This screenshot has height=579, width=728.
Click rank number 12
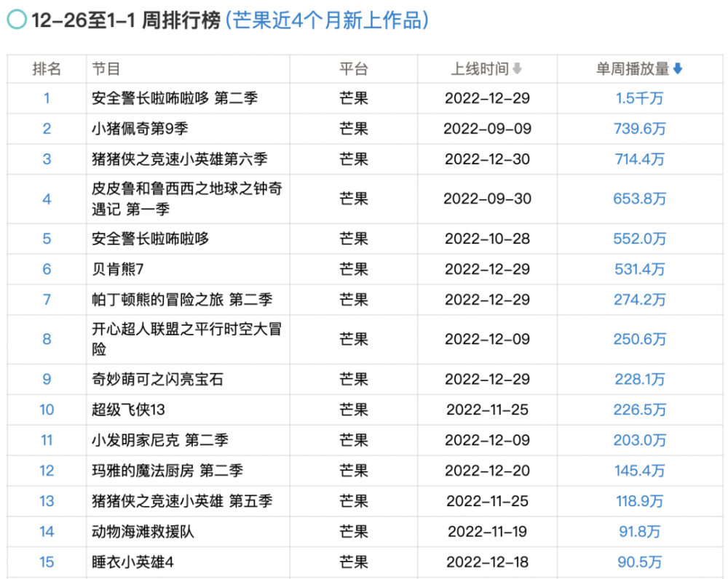pos(47,471)
